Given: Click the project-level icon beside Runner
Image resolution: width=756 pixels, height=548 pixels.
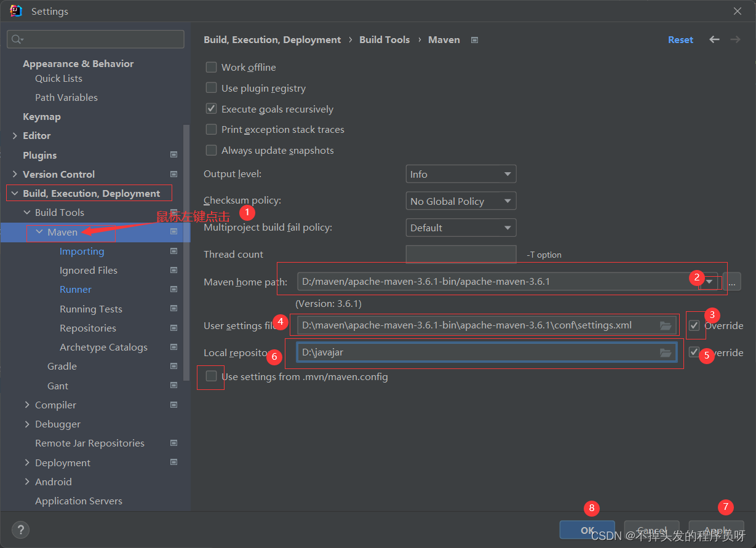Looking at the screenshot, I should (x=173, y=289).
